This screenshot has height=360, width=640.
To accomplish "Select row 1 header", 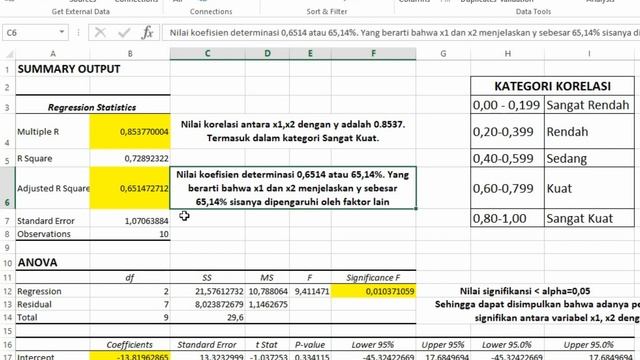I will pyautogui.click(x=7, y=69).
